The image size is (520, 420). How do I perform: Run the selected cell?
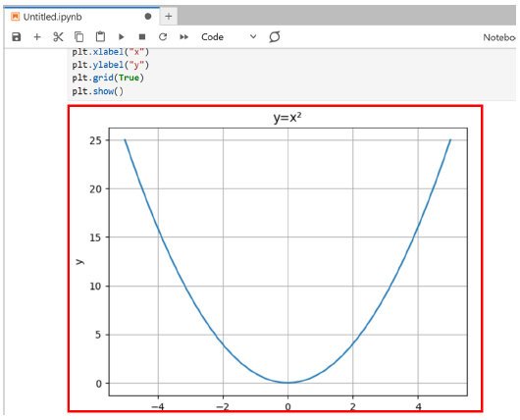click(122, 37)
